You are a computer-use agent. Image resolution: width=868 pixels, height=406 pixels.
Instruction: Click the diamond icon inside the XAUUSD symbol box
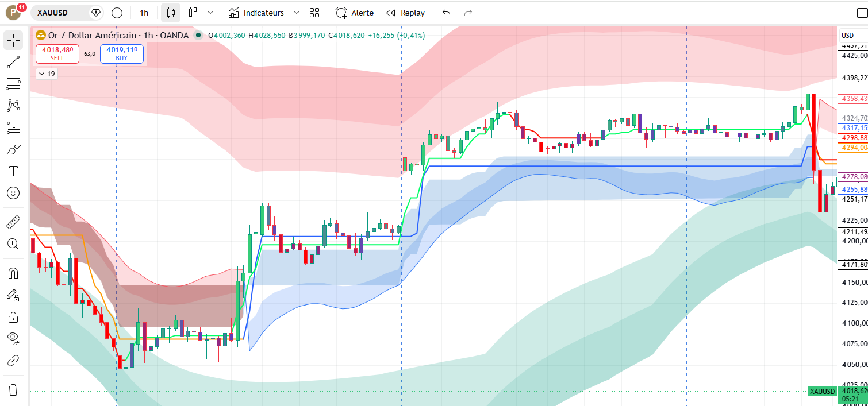96,13
